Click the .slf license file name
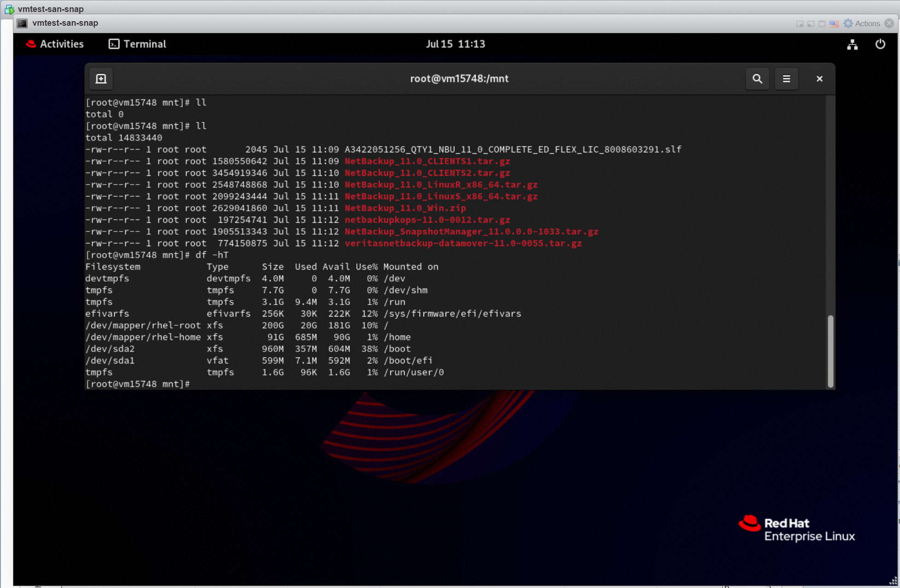The image size is (900, 588). tap(513, 150)
